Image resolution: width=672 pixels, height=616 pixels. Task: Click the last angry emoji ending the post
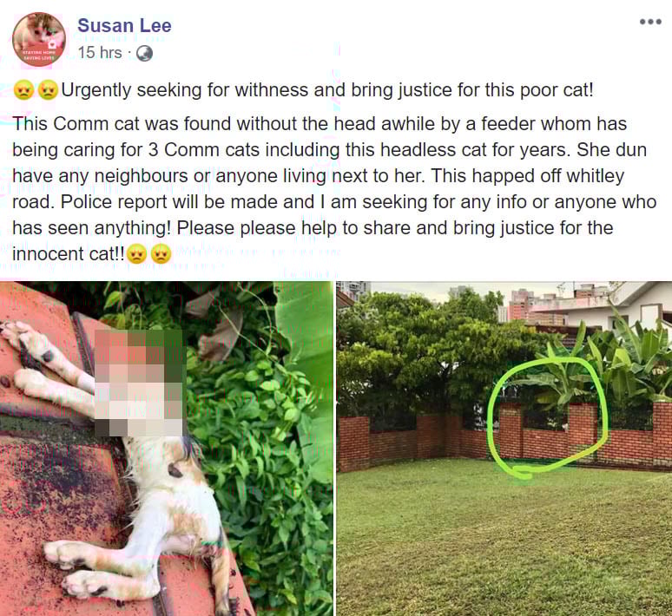click(161, 254)
